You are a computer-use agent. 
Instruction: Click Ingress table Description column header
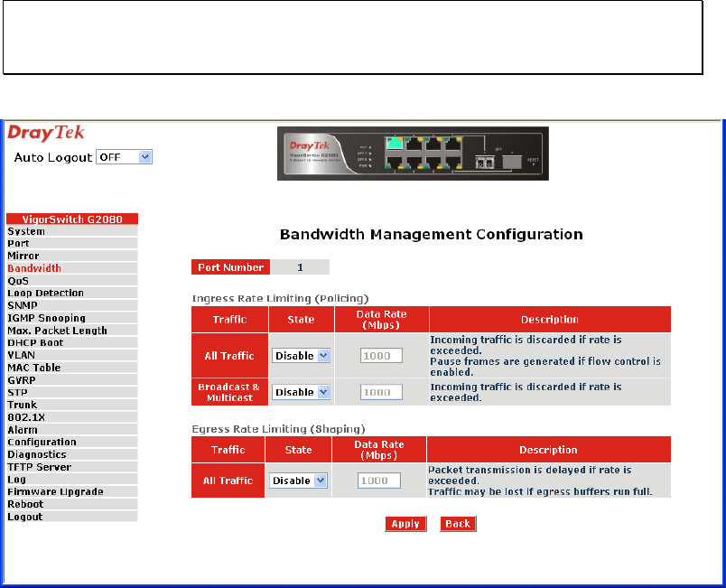550,320
